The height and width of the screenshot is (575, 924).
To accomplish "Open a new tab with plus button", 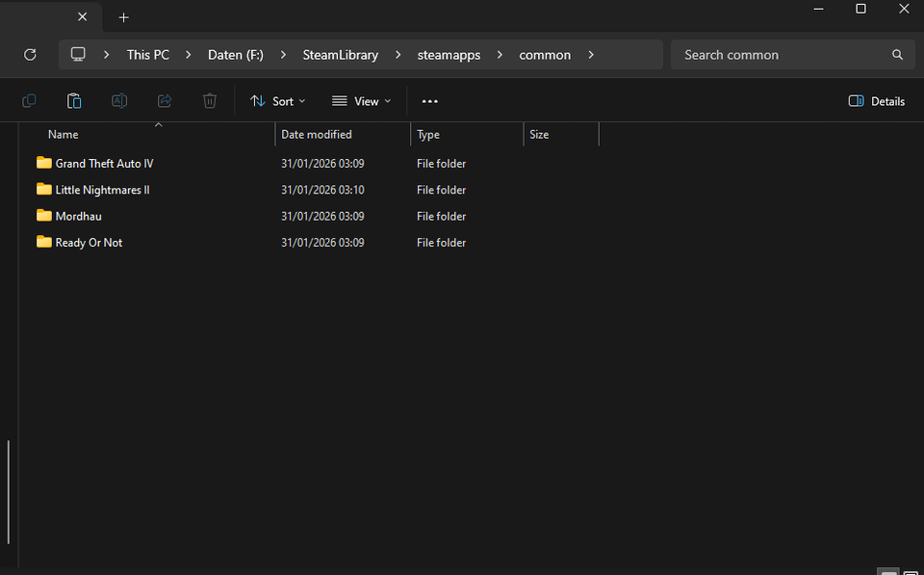I will click(123, 17).
